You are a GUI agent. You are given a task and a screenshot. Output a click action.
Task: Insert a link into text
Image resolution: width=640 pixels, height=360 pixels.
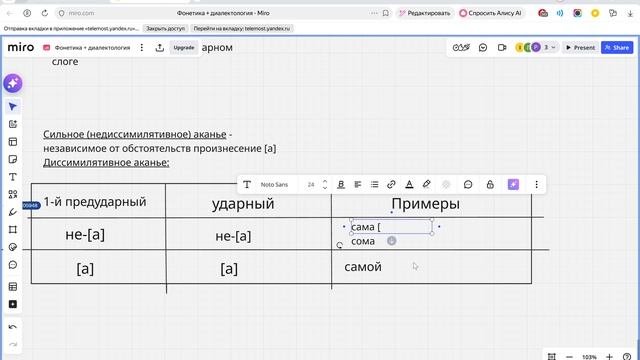[391, 184]
